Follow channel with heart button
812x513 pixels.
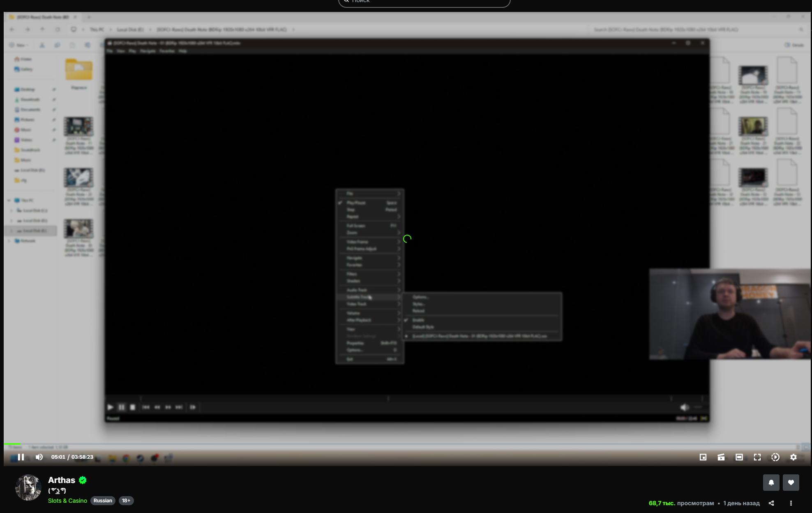[791, 483]
